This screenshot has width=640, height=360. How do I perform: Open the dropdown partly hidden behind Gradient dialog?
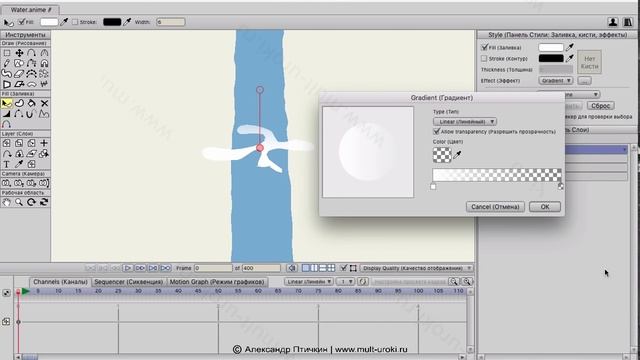(582, 94)
